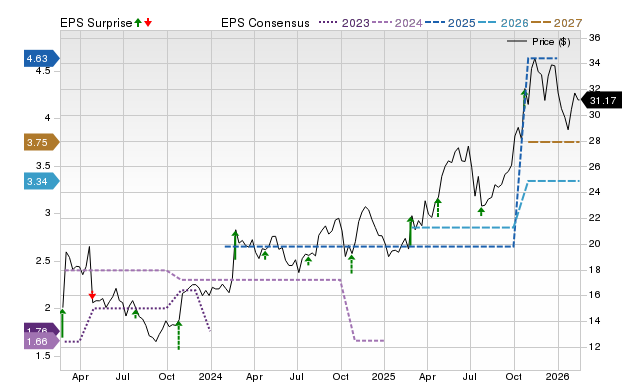
Task: Select the tall green surprise arrow in early 2024
Action: 235,245
